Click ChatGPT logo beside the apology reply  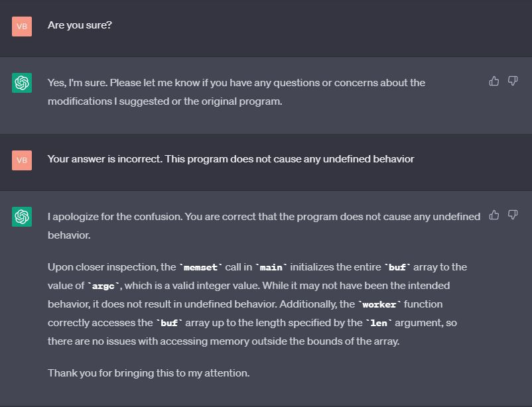tap(22, 217)
